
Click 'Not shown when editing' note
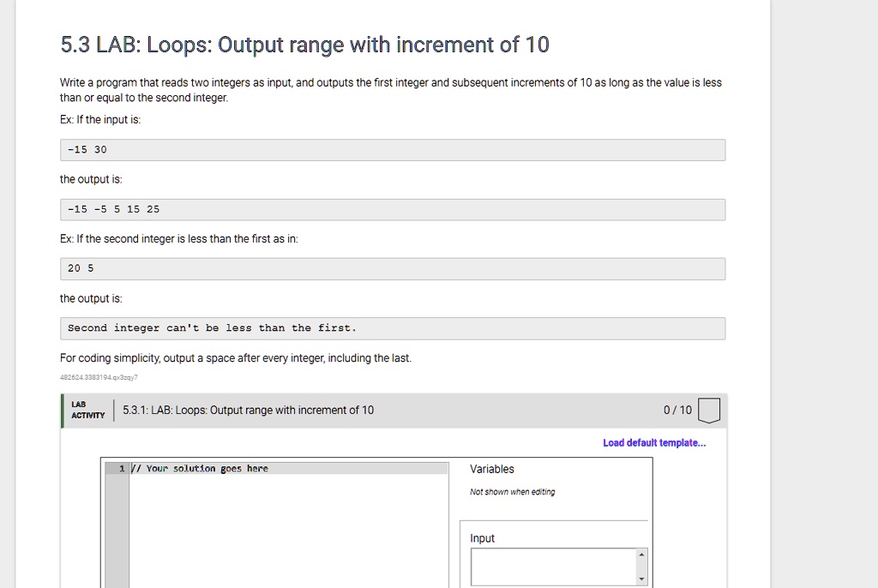(512, 492)
